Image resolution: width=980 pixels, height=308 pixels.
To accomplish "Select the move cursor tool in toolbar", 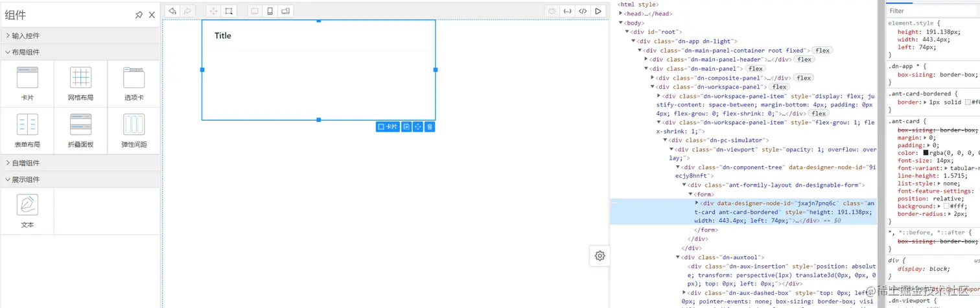I will point(214,11).
